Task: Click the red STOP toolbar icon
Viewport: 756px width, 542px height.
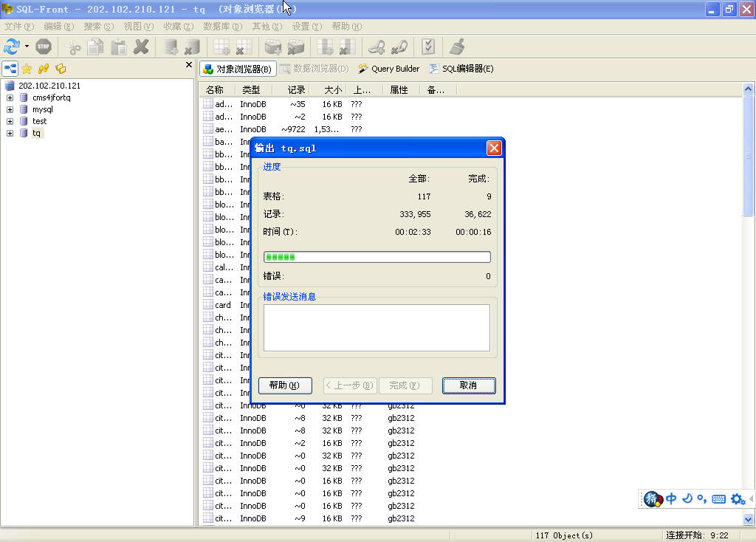Action: 44,47
